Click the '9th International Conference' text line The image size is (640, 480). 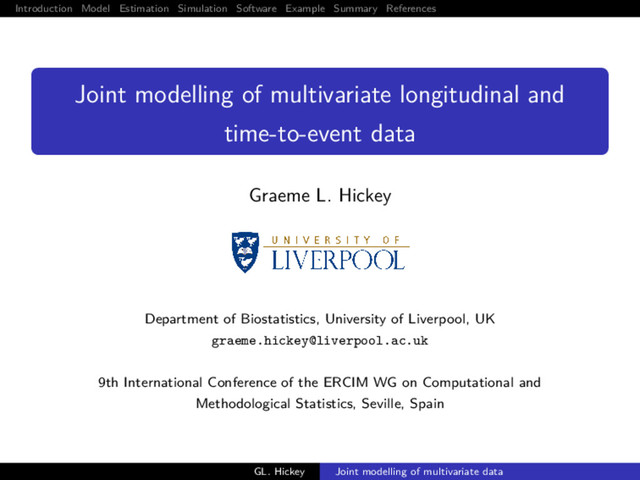coord(320,382)
